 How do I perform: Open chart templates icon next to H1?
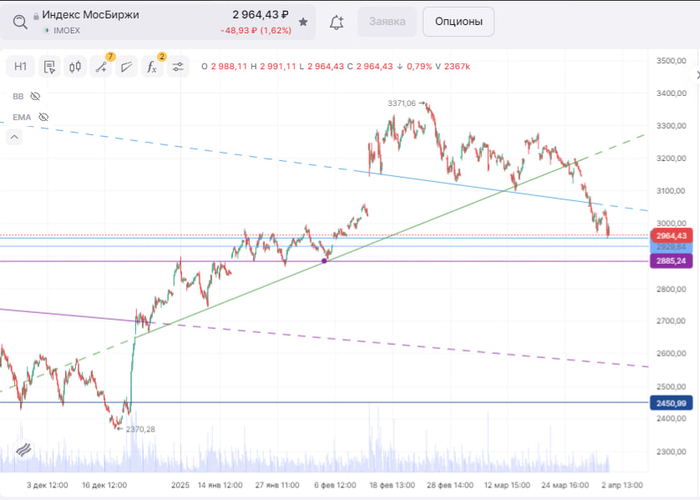coord(48,67)
